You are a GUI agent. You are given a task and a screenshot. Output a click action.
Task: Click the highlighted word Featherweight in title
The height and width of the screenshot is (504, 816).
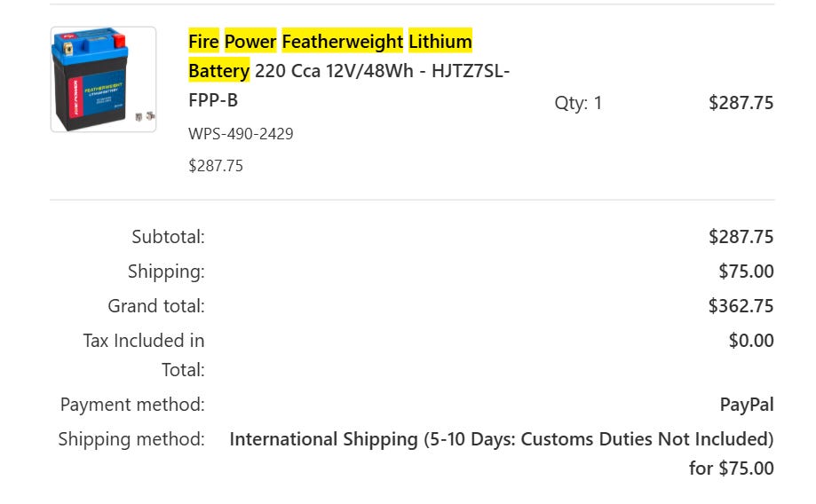tap(342, 42)
